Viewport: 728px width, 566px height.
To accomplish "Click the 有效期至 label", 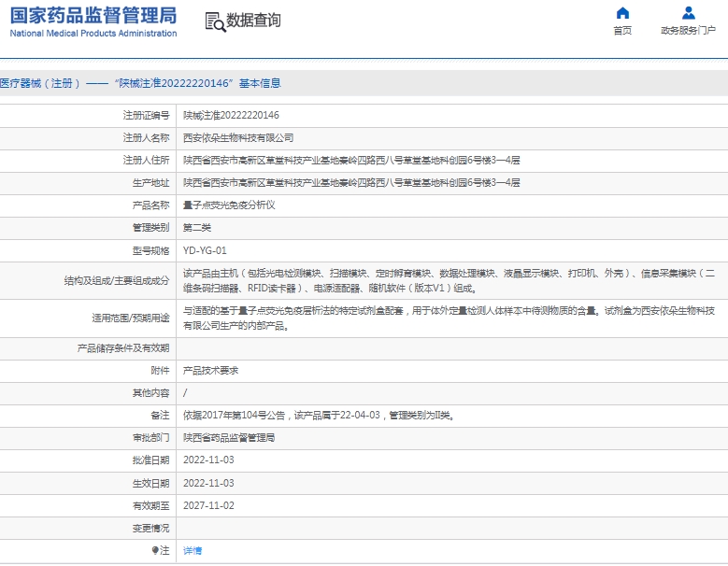I will [150, 505].
